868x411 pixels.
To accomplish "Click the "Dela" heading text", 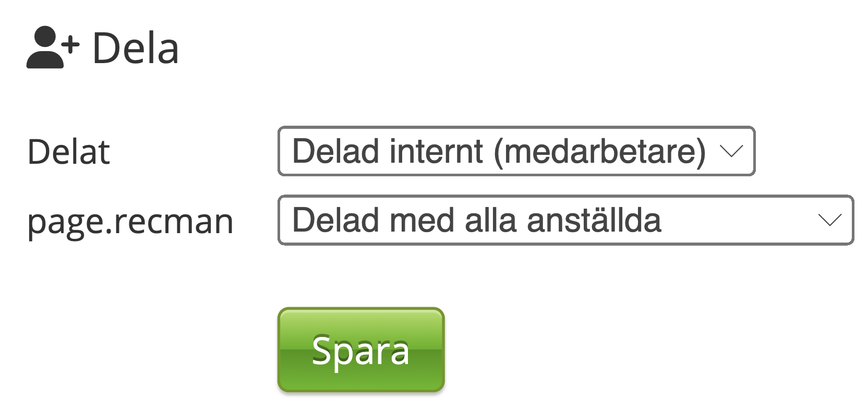I will 136,48.
